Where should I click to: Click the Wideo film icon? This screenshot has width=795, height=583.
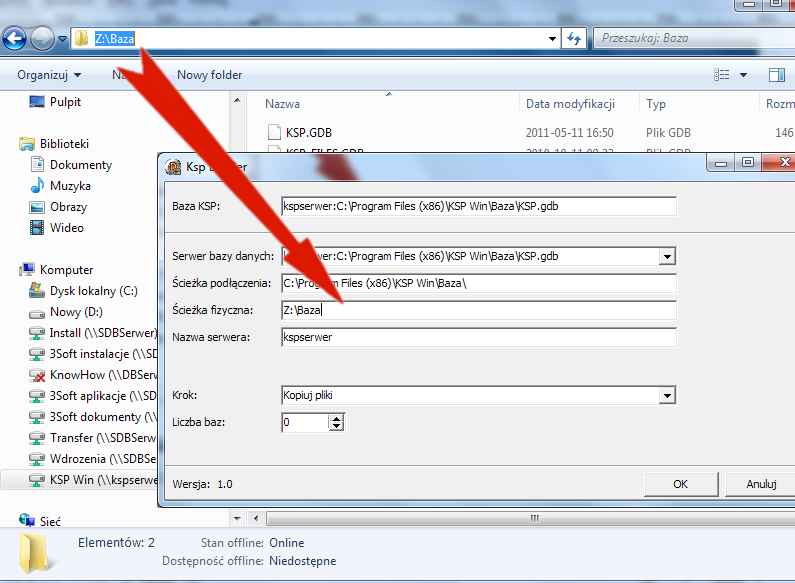click(37, 228)
